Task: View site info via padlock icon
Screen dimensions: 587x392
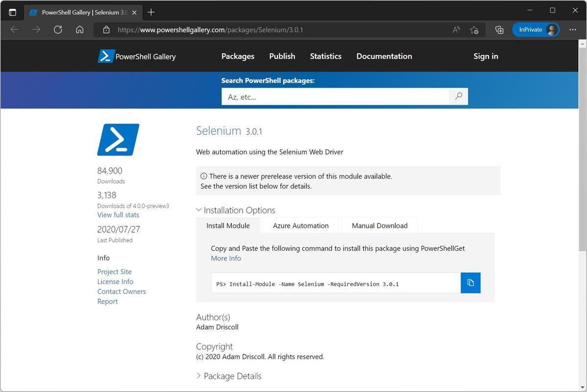Action: click(106, 30)
